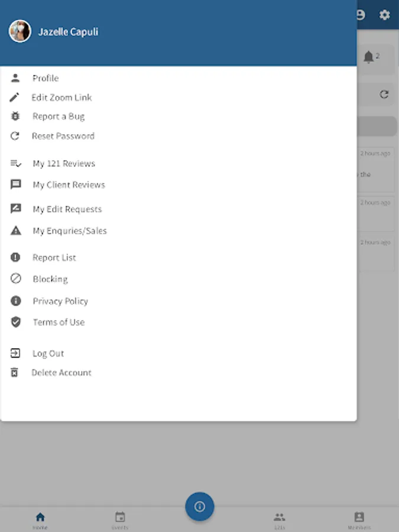399x532 pixels.
Task: Switch to the Events tab
Action: click(x=120, y=520)
